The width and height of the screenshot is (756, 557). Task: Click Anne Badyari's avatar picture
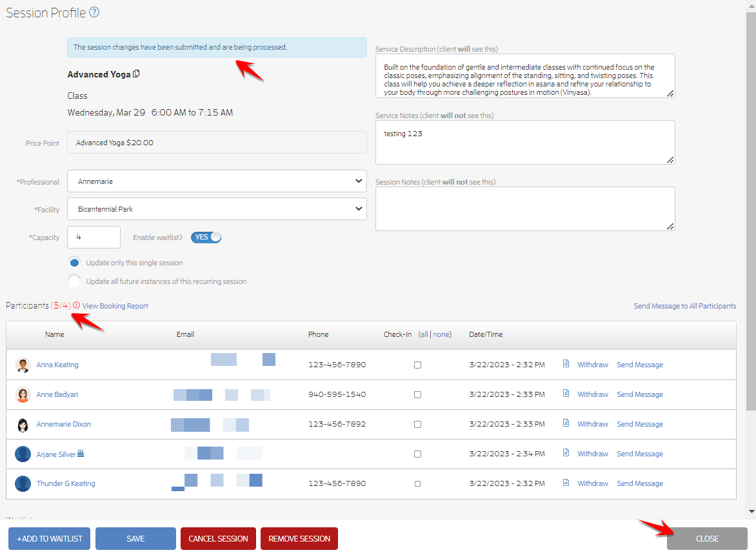pos(23,394)
